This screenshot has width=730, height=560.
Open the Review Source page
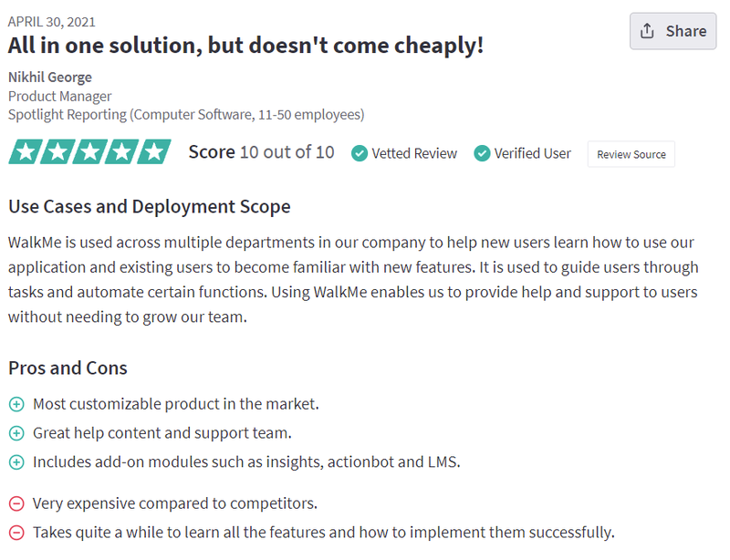[x=631, y=154]
